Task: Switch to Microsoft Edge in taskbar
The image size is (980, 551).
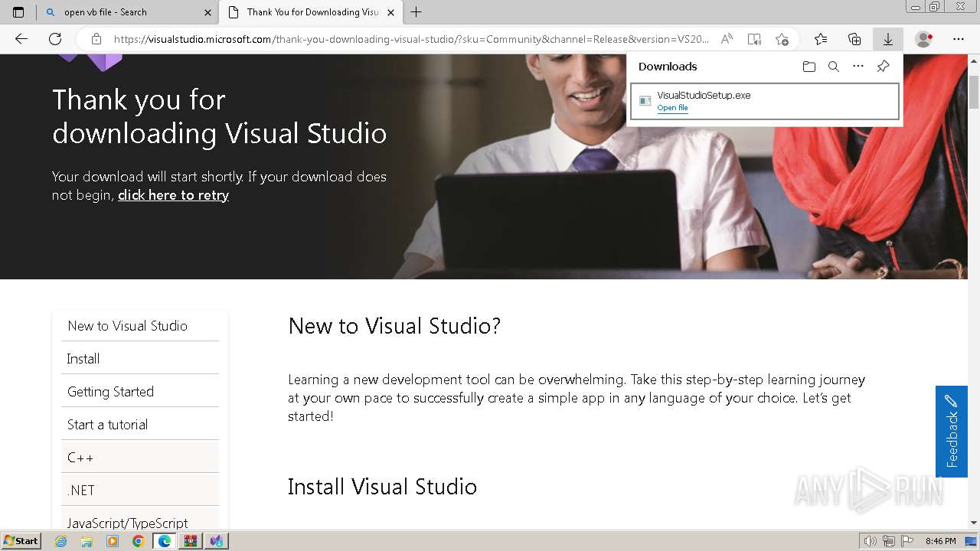Action: click(x=165, y=541)
